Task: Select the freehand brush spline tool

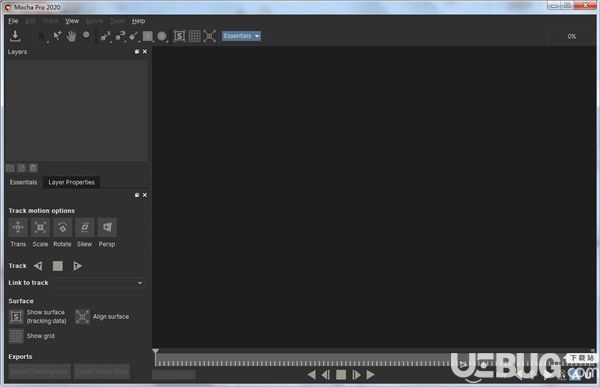Action: point(134,36)
